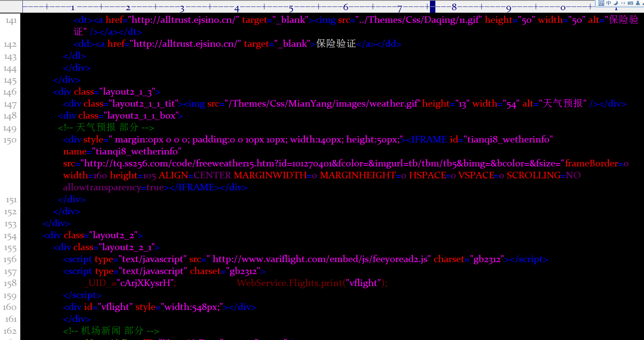This screenshot has height=340, width=644.
Task: Click the 'layout2_1_1_box' class value
Action: (141, 116)
